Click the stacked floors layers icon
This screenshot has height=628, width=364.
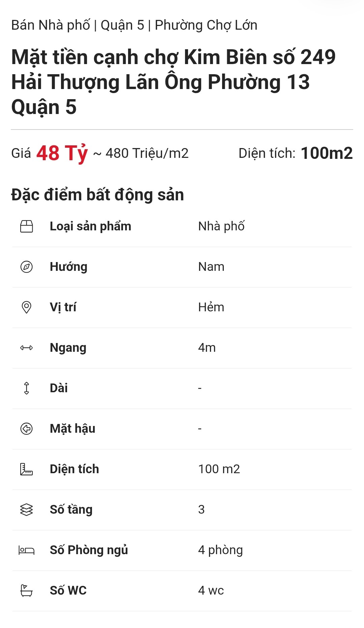tap(27, 510)
